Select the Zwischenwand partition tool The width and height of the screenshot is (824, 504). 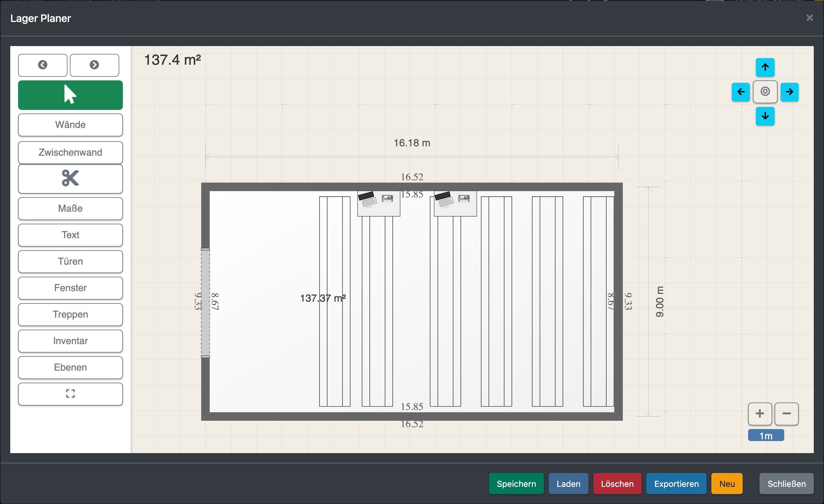coord(70,152)
